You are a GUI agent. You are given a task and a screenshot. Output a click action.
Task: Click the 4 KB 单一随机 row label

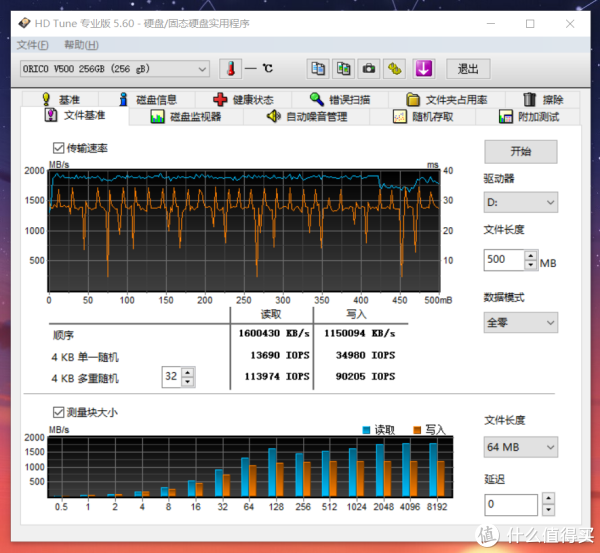point(85,357)
